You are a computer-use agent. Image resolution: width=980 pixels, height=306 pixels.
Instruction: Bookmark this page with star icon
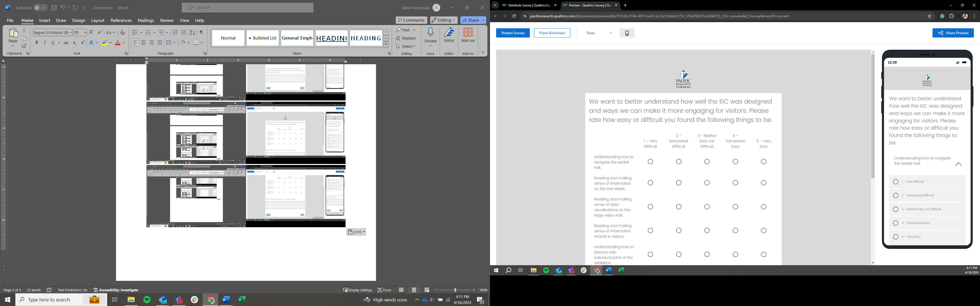click(x=929, y=16)
